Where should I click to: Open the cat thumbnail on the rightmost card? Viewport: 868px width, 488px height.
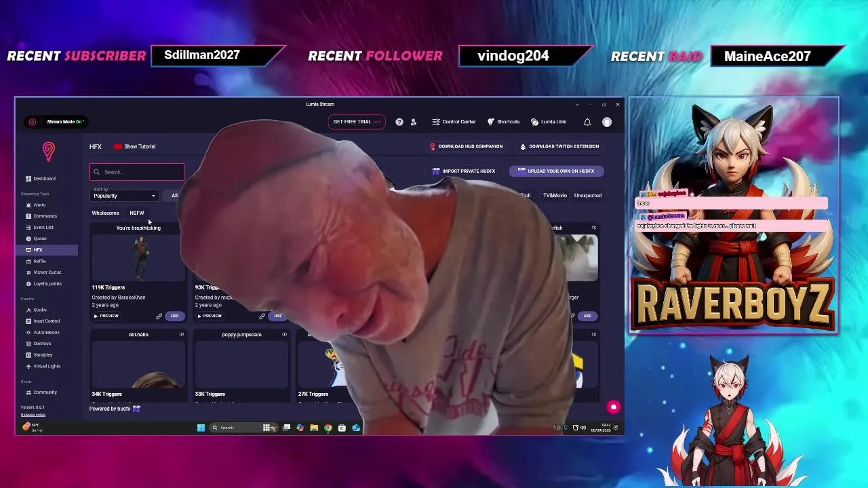[x=582, y=258]
